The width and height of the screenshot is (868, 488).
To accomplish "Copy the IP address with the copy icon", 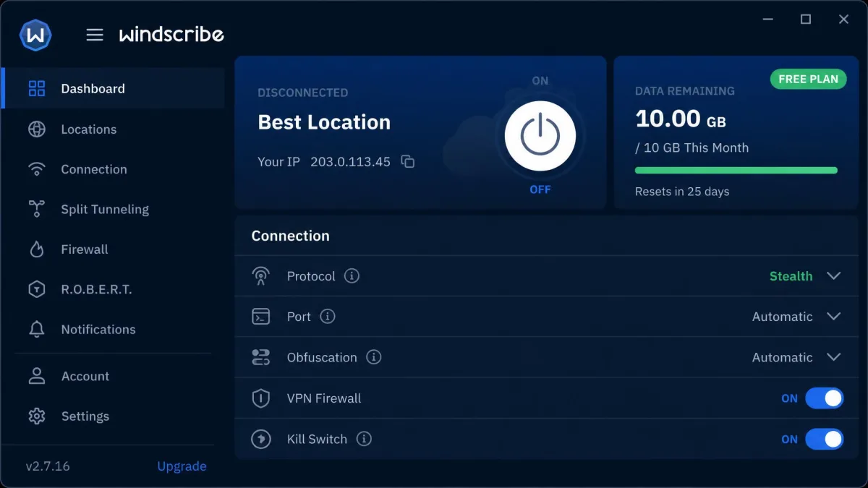I will [408, 162].
